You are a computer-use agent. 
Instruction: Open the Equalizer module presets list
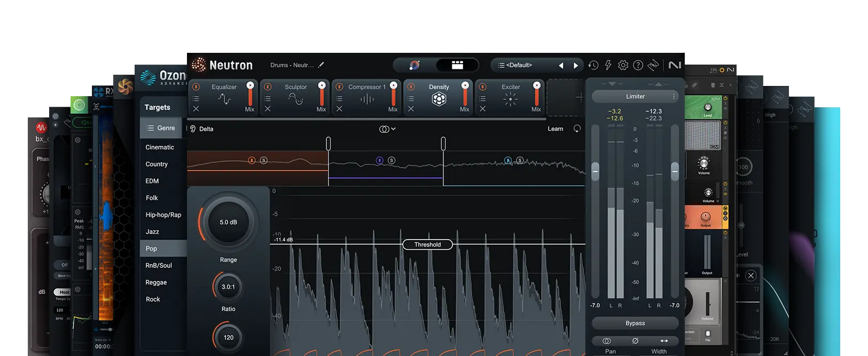click(196, 98)
